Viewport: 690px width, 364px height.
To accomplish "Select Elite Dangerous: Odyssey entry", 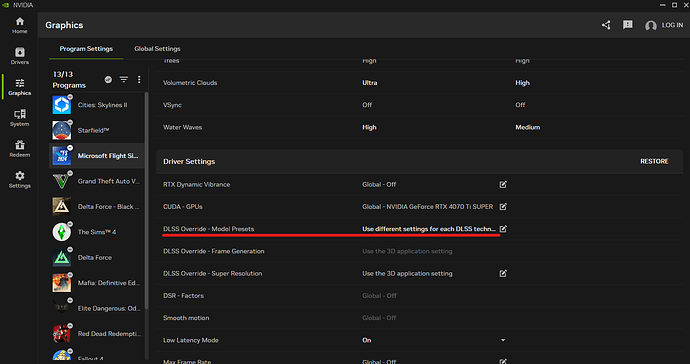I will (x=97, y=309).
